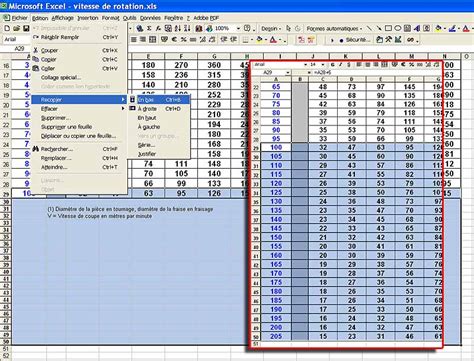
Task: Select Collage spécial... in Edition menu
Action: (79, 77)
